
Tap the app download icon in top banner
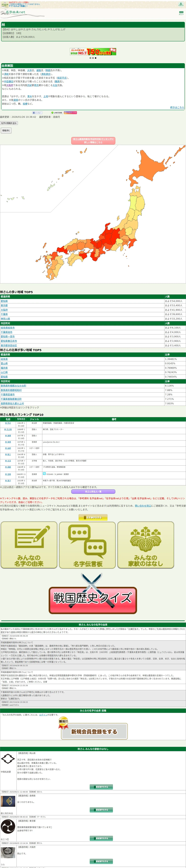point(181,4)
